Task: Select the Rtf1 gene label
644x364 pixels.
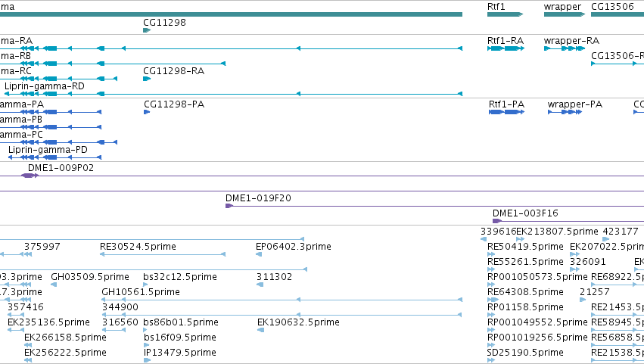Action: (496, 7)
